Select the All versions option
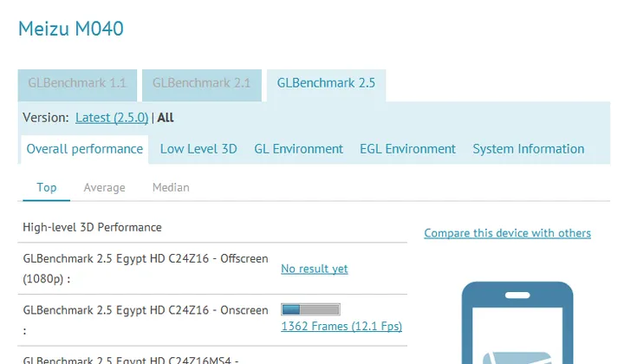 point(166,118)
